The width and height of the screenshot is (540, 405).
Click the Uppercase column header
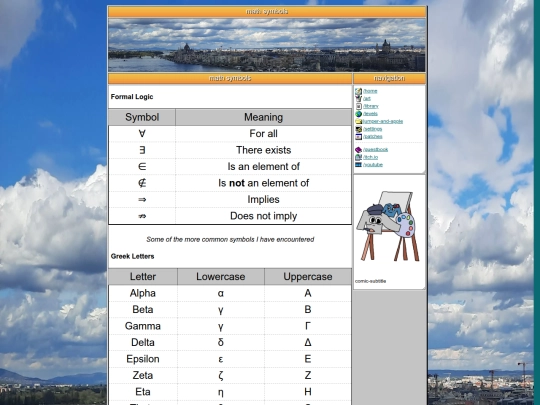click(308, 277)
